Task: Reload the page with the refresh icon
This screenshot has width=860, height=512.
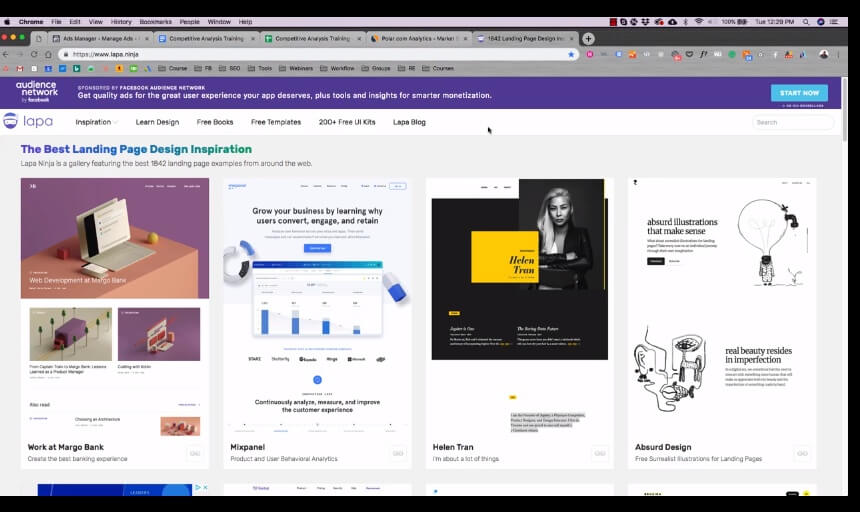Action: 34,54
